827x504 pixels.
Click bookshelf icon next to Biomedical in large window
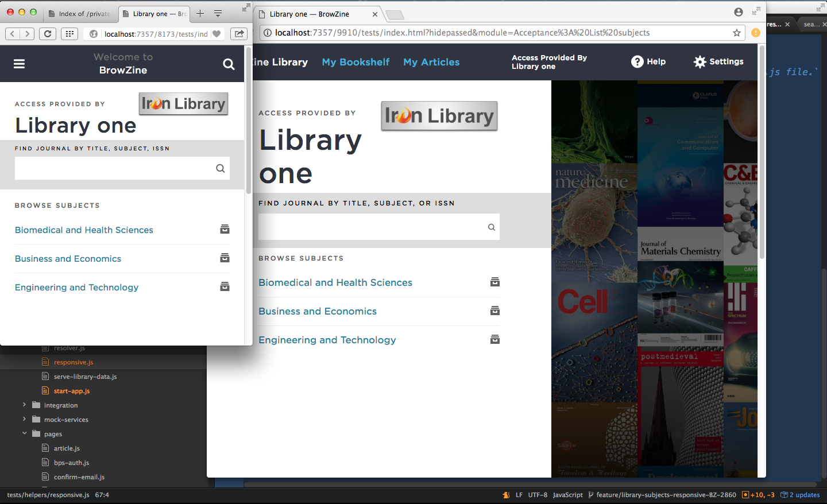click(495, 282)
